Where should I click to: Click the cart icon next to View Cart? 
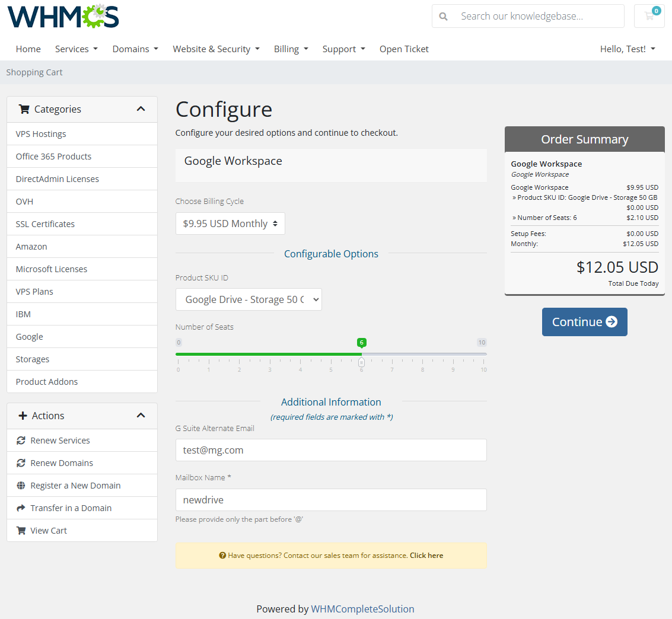[x=22, y=530]
